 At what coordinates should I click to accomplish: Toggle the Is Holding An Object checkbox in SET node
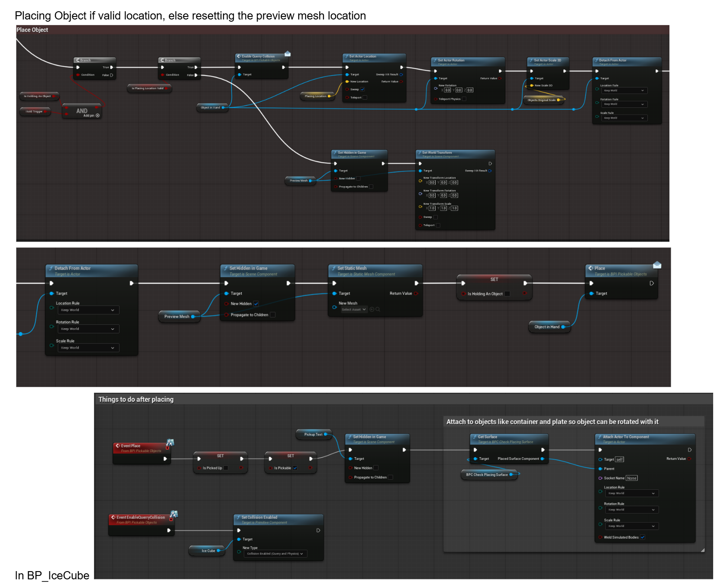[x=507, y=294]
